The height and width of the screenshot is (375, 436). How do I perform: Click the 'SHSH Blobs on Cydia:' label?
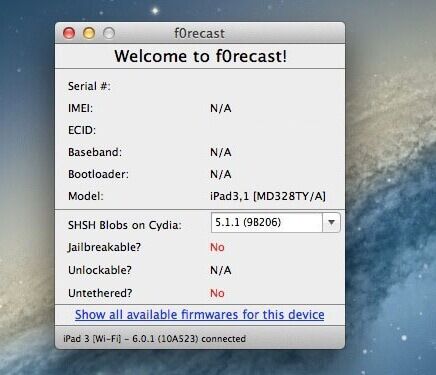(x=125, y=225)
